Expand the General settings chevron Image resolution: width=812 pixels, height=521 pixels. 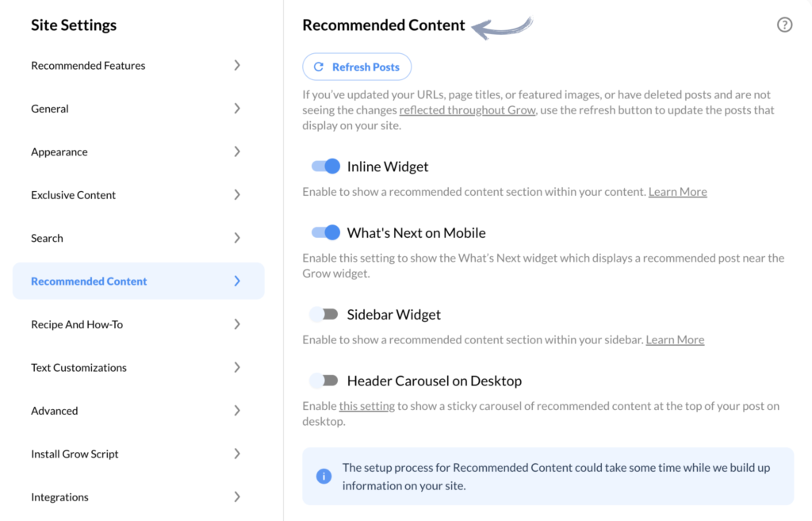[x=237, y=109]
